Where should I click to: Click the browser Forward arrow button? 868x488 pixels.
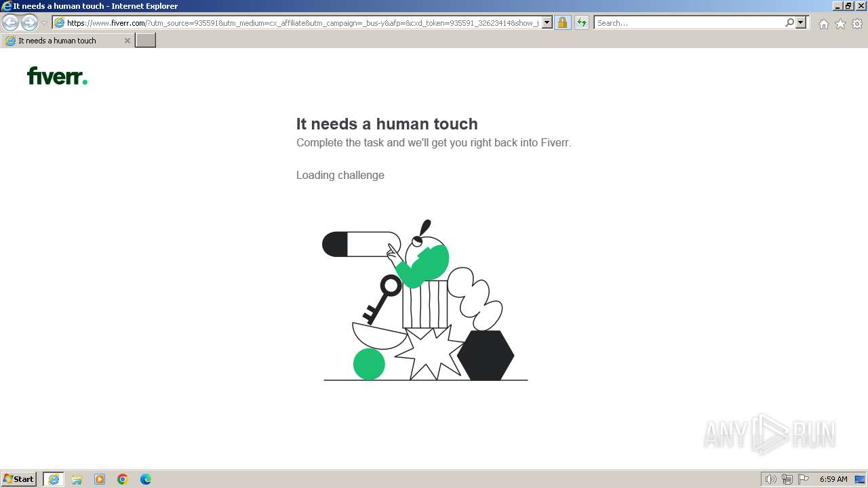[29, 23]
